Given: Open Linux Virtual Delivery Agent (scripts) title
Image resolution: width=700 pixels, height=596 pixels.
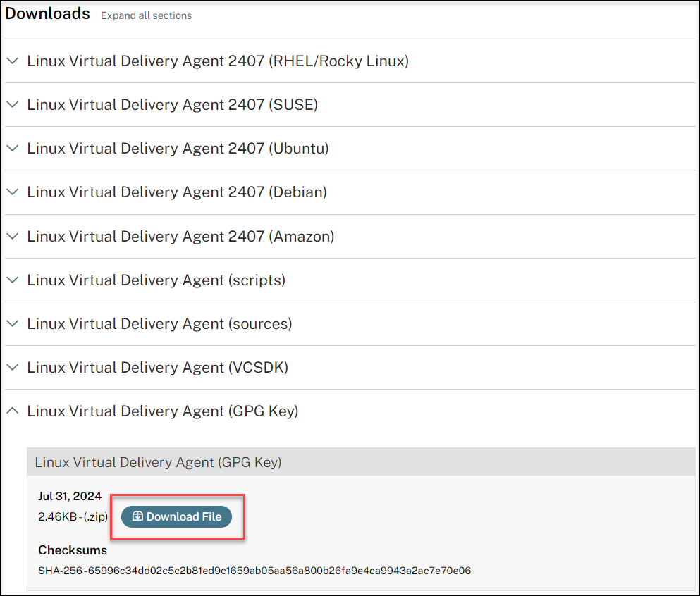Looking at the screenshot, I should [156, 280].
